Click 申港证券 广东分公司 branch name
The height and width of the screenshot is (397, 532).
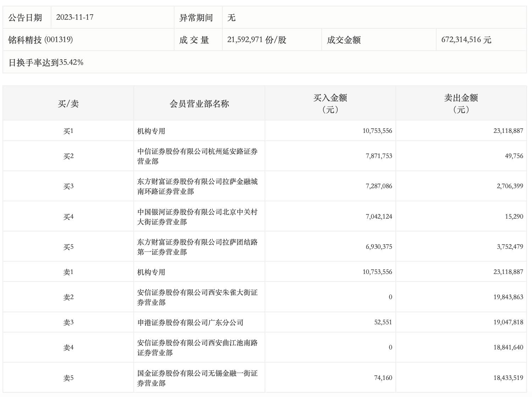(x=190, y=323)
